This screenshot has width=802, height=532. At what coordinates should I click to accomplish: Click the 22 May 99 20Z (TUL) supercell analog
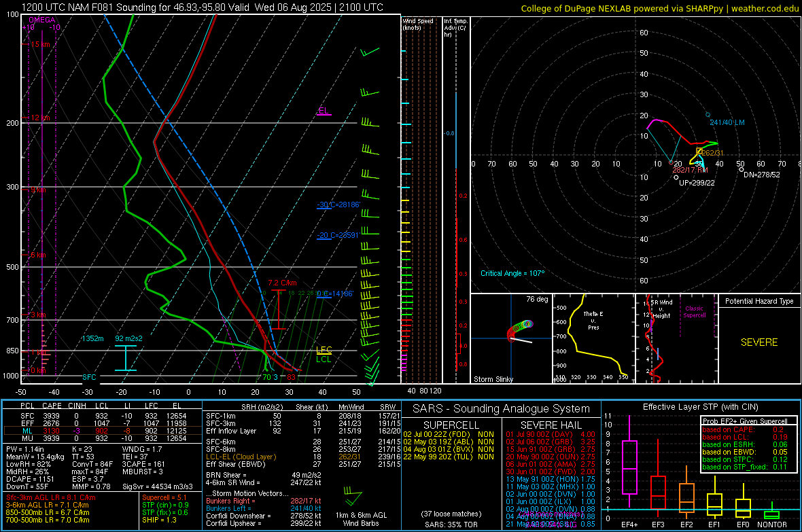[x=449, y=457]
